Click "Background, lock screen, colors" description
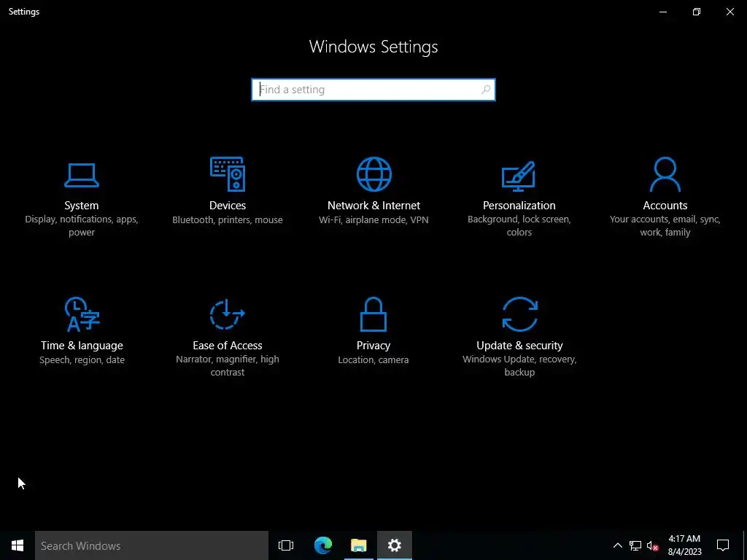This screenshot has height=560, width=747. tap(519, 226)
